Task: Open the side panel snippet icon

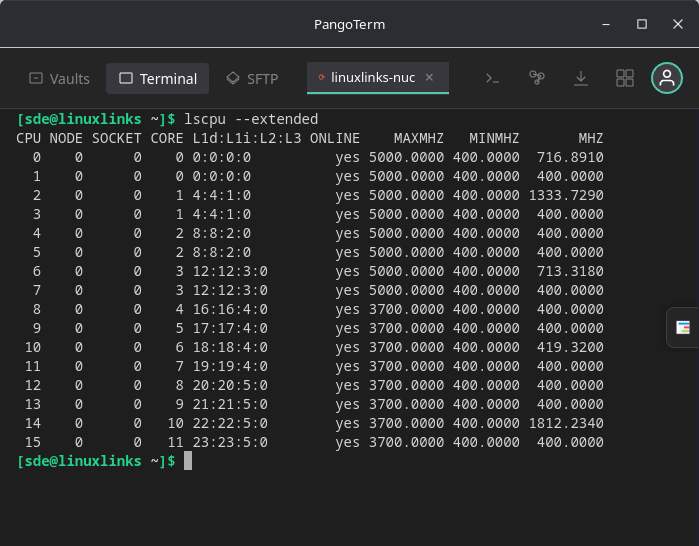Action: pyautogui.click(x=683, y=328)
